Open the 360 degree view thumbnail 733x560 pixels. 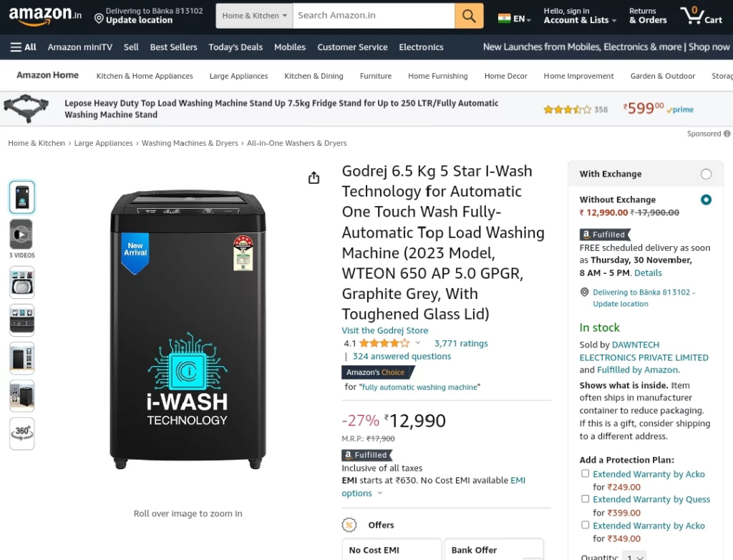pyautogui.click(x=22, y=433)
